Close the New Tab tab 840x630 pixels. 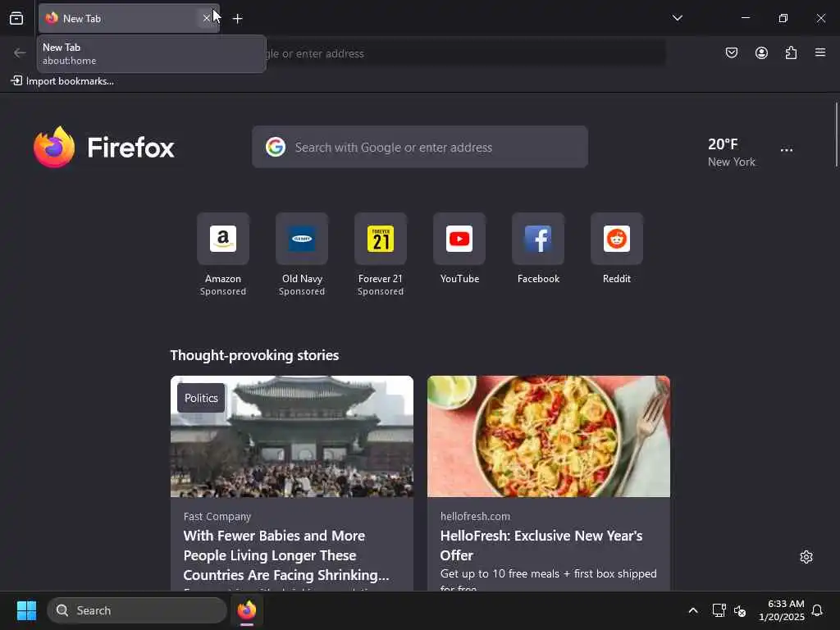206,18
